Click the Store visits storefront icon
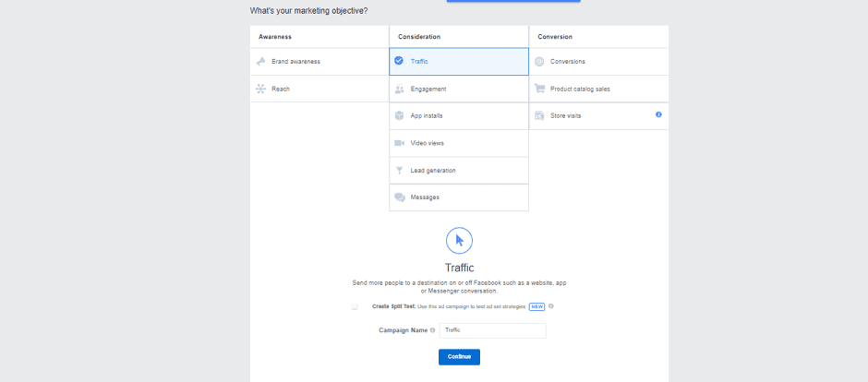868x382 pixels. [x=539, y=116]
